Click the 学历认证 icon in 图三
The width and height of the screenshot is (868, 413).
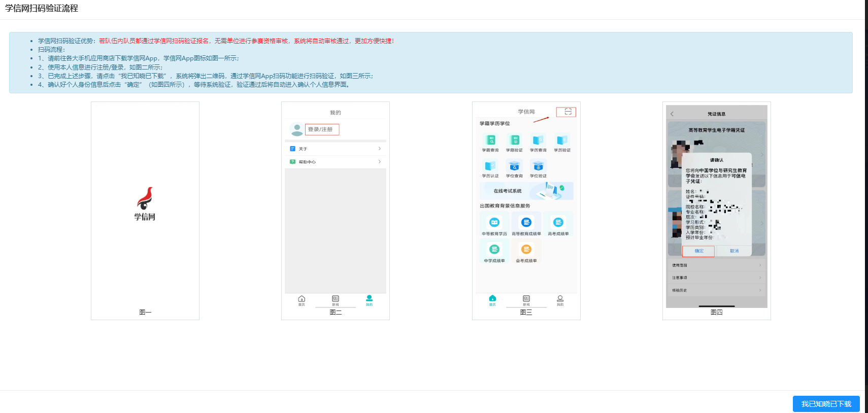tap(490, 166)
